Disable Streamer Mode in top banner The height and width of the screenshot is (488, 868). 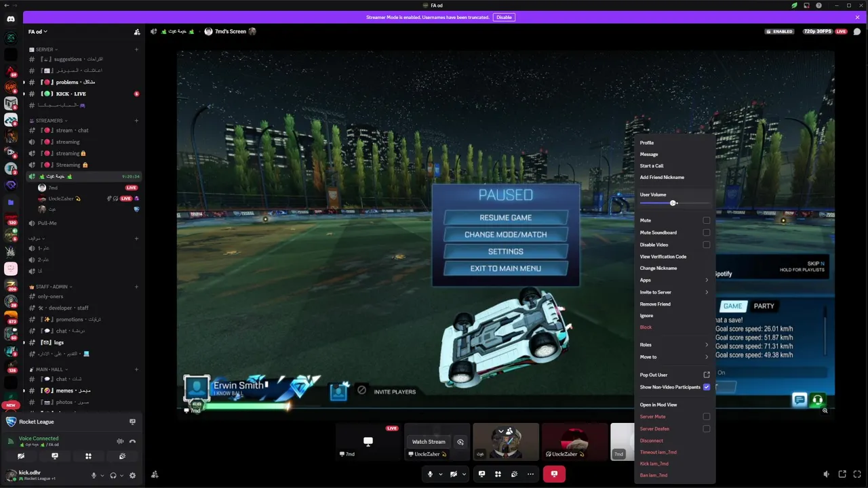(x=504, y=17)
